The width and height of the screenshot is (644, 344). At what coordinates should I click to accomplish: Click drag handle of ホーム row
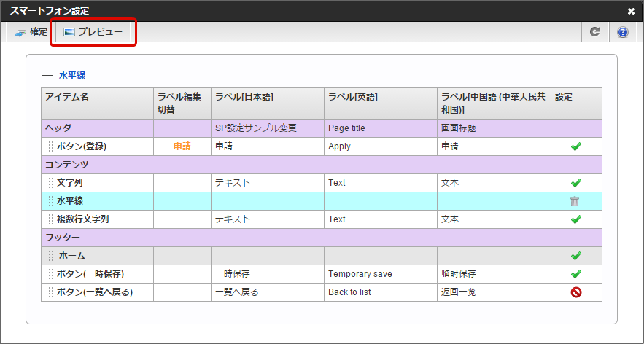[x=50, y=256]
